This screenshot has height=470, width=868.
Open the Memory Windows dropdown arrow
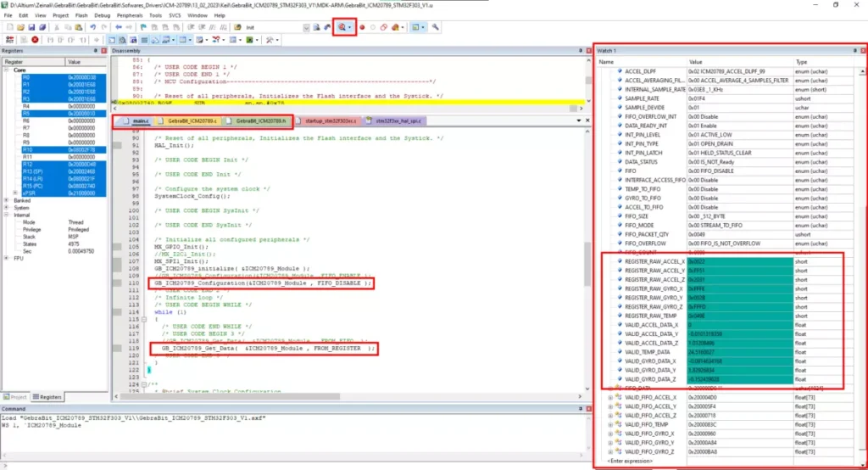pos(190,40)
